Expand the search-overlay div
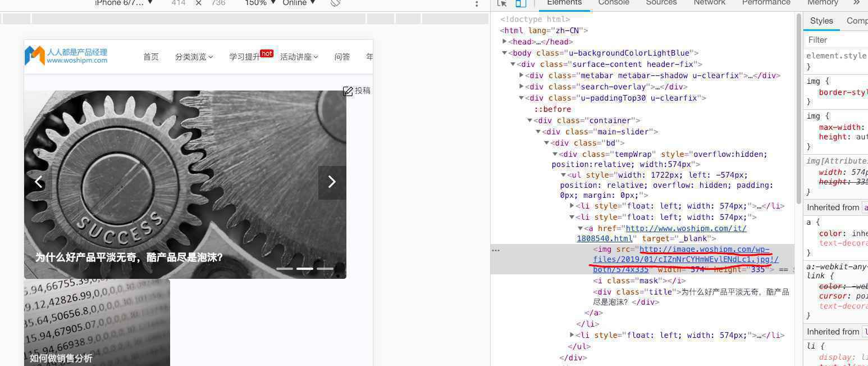Screen dimensions: 868x366 click(x=522, y=87)
